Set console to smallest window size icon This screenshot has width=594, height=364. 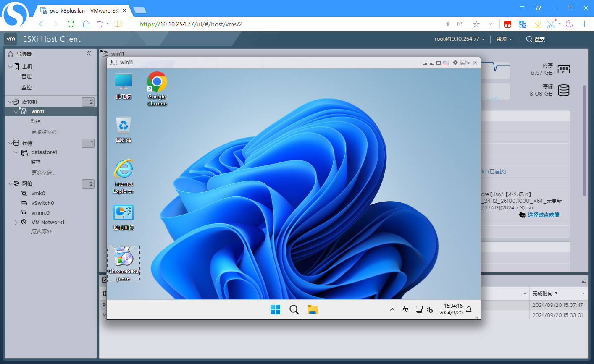tap(425, 63)
